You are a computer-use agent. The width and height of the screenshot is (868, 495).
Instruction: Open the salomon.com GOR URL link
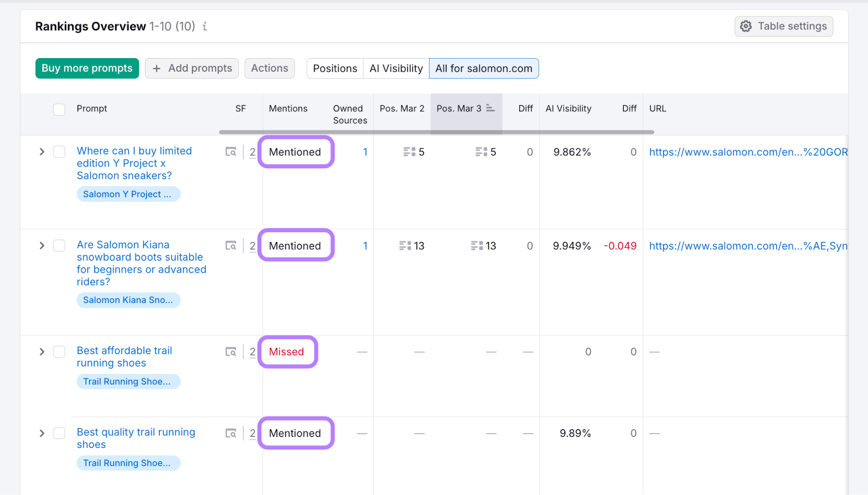tap(748, 152)
